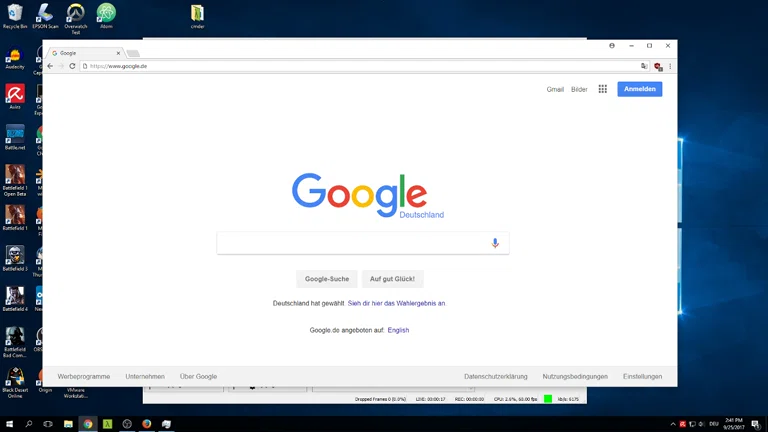
Task: Start voice search with the microphone
Action: click(x=495, y=243)
